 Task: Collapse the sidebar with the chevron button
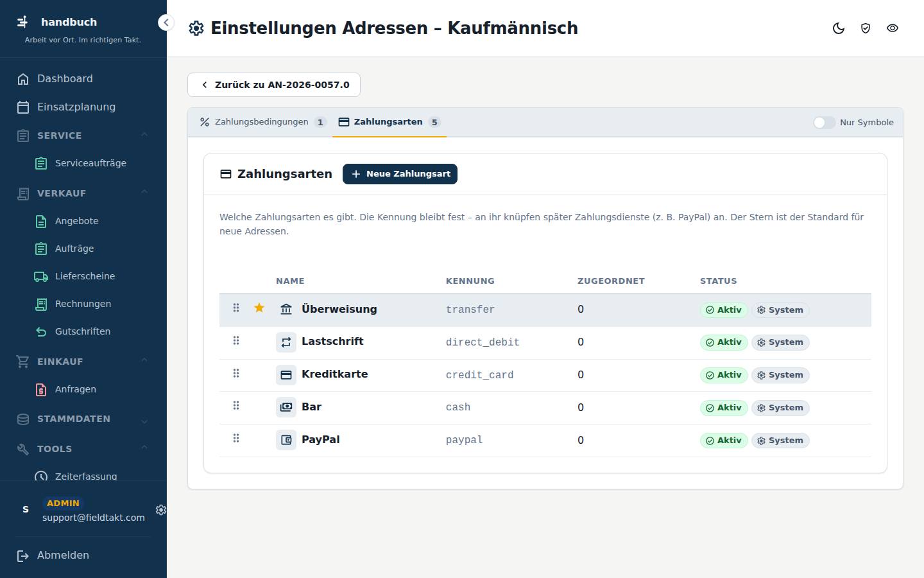tap(166, 22)
